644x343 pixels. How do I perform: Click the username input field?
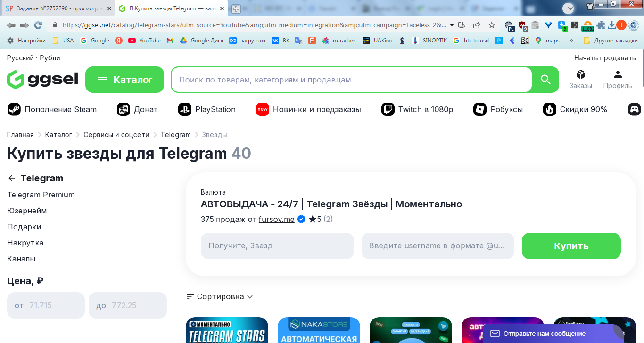(x=438, y=245)
